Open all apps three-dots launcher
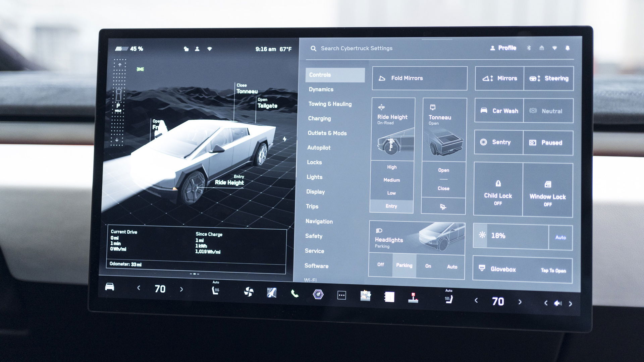The width and height of the screenshot is (644, 362). [x=341, y=295]
